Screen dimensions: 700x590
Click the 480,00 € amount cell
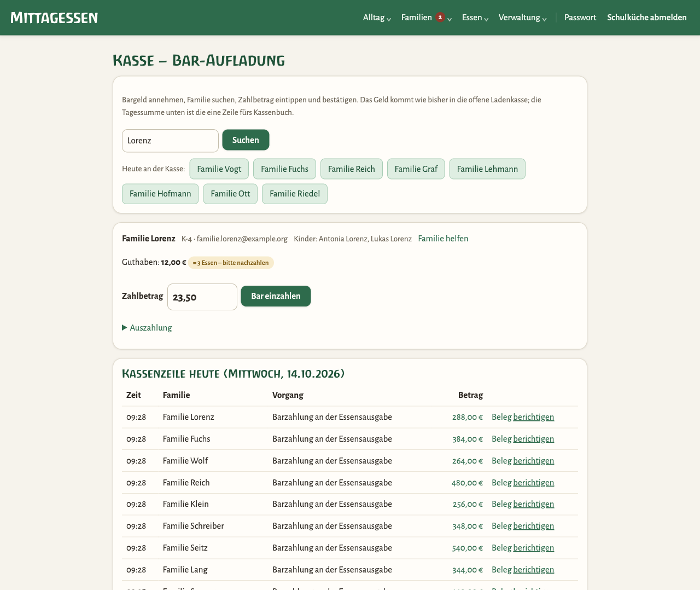tap(467, 483)
